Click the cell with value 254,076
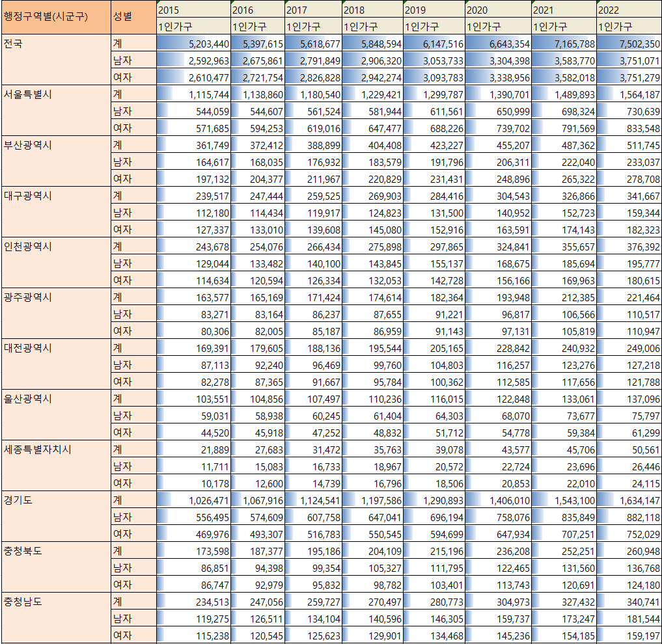This screenshot has width=662, height=644. pyautogui.click(x=258, y=246)
